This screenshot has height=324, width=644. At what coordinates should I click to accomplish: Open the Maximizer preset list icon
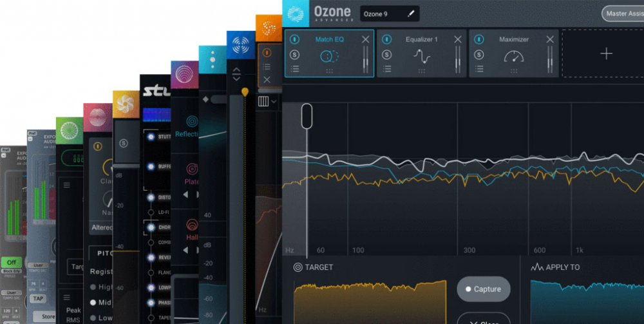479,69
